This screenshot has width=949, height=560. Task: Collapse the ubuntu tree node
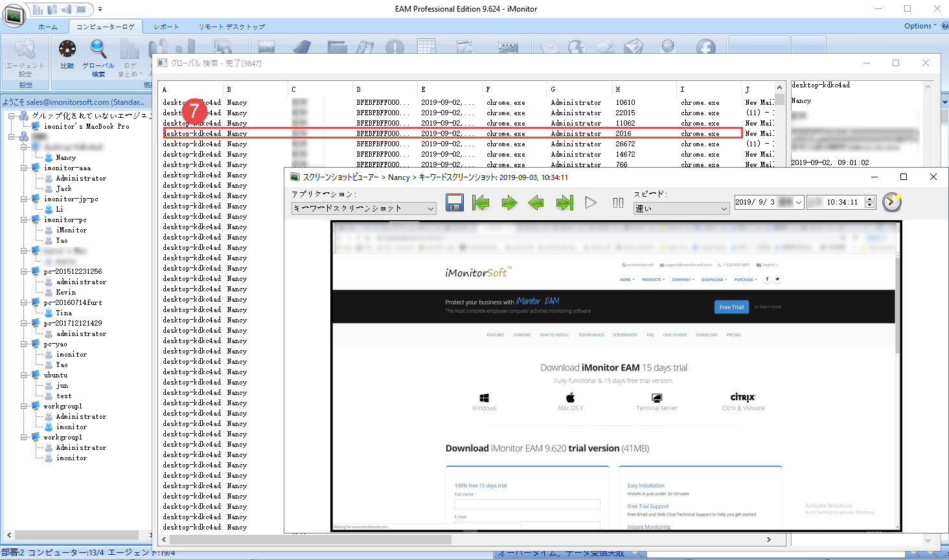(x=24, y=375)
